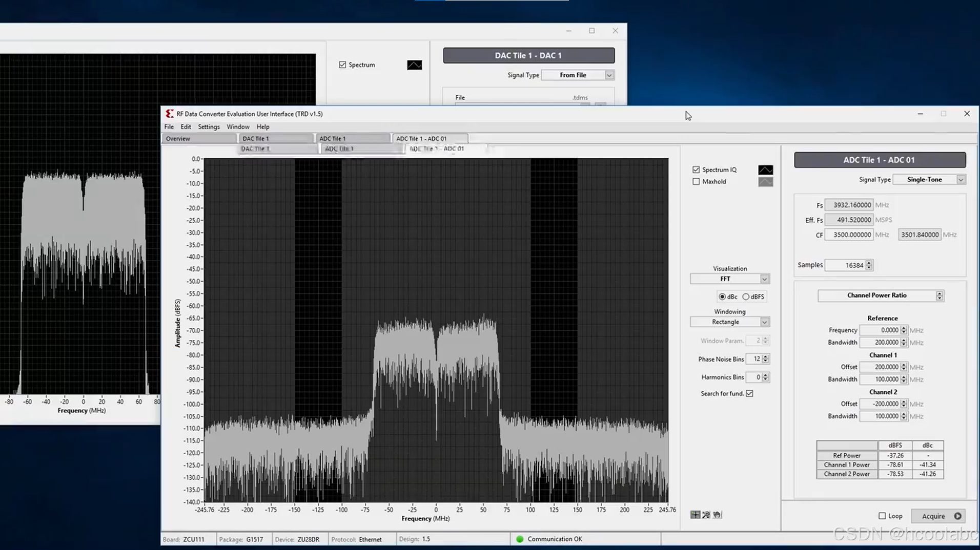980x550 pixels.
Task: Click ADC Tile 1 - ADC 01 header button
Action: point(880,160)
